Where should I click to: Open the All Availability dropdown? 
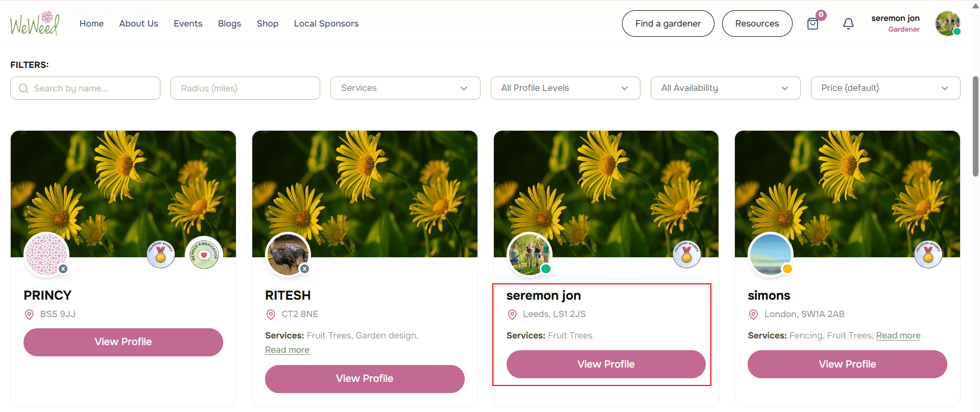(725, 88)
